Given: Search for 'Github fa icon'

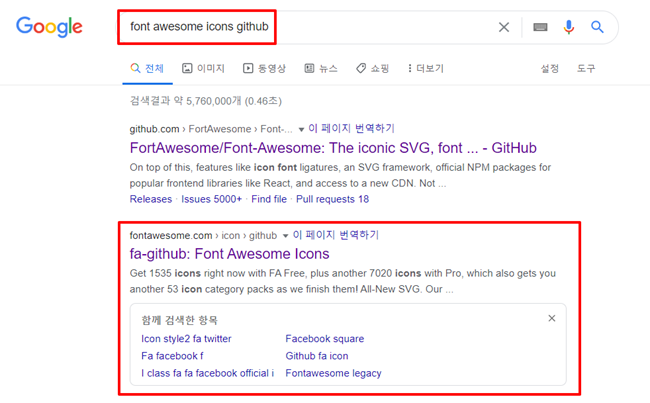Looking at the screenshot, I should point(317,356).
